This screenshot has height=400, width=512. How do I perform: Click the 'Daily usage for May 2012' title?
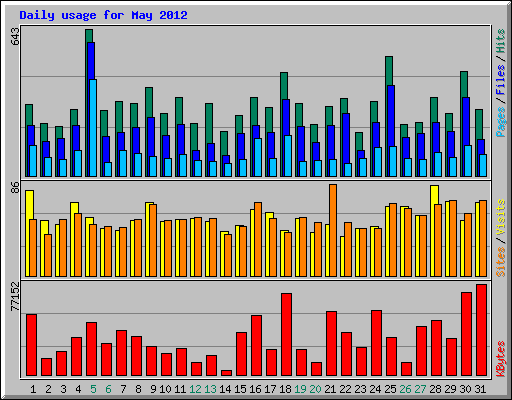pos(103,15)
